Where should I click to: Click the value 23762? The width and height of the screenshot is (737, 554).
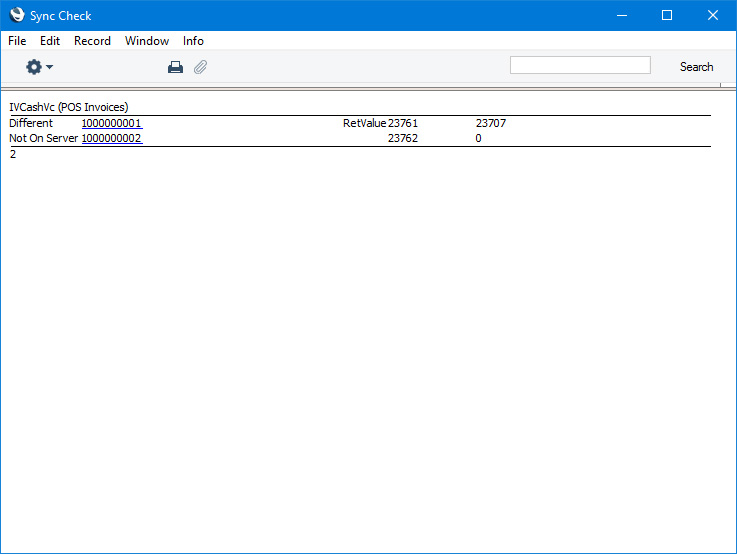tap(403, 138)
